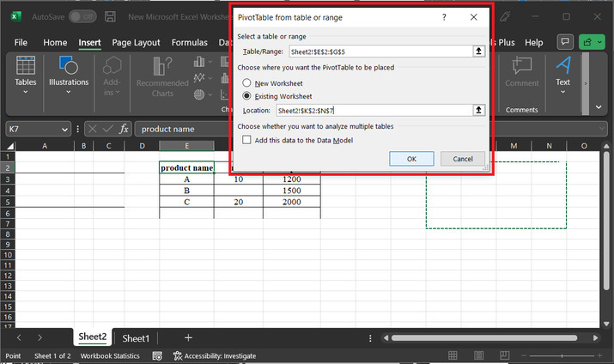This screenshot has height=364, width=614.
Task: Select column A header
Action: (45, 146)
